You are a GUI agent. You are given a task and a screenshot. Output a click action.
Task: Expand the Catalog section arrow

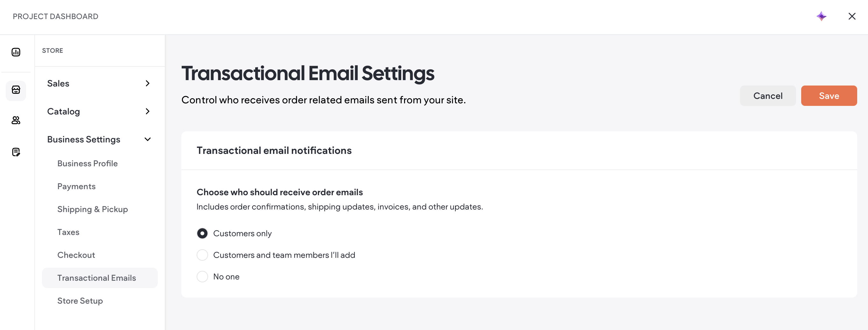pyautogui.click(x=148, y=111)
